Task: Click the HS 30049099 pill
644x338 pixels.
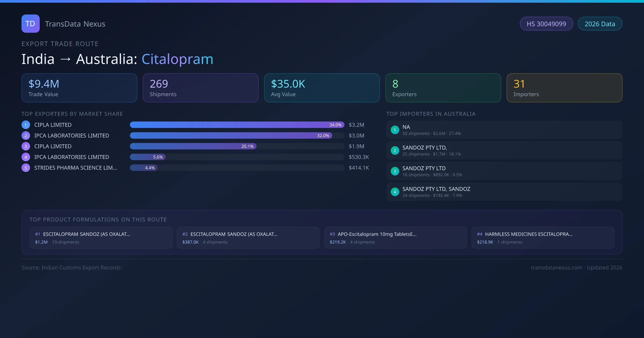Action: click(x=546, y=24)
